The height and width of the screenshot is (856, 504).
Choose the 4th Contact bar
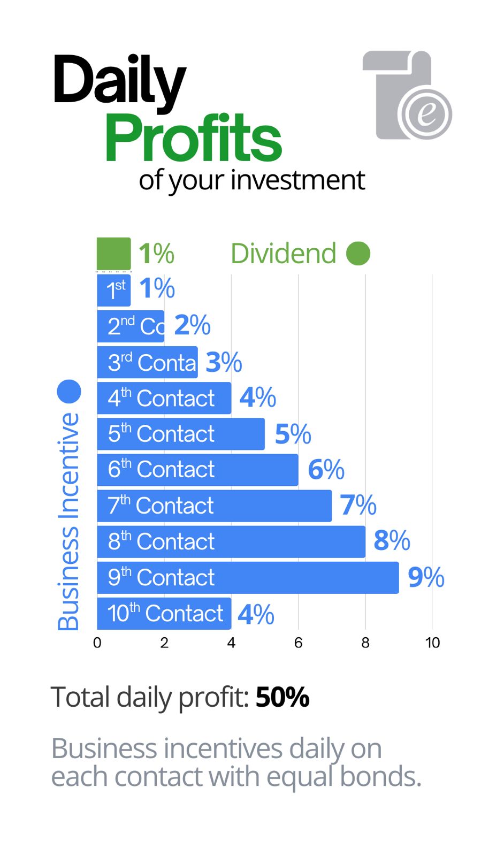pos(164,398)
